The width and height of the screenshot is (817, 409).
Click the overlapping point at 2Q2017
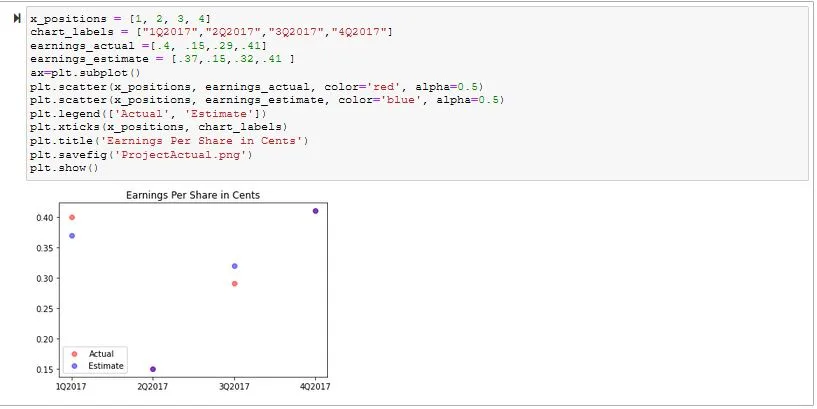tap(153, 369)
